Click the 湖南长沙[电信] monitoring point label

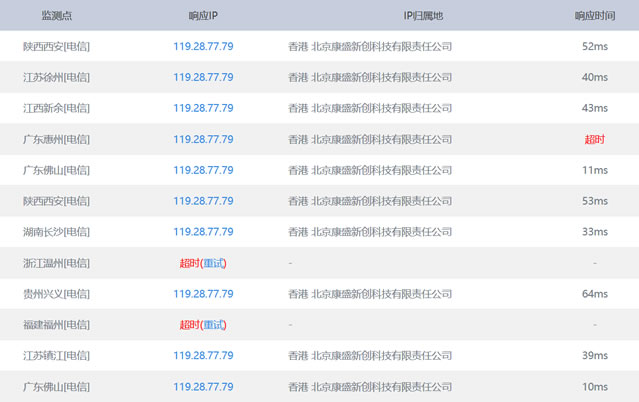coord(56,232)
